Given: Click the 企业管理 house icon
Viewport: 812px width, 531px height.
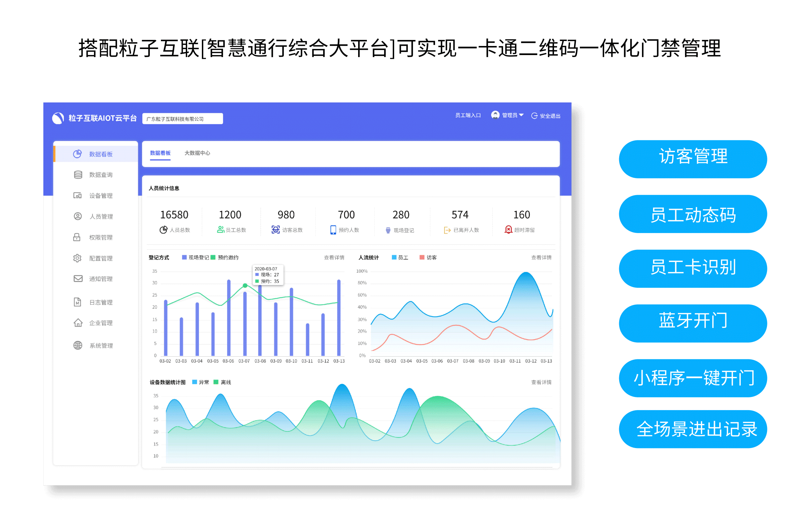Looking at the screenshot, I should click(x=78, y=323).
